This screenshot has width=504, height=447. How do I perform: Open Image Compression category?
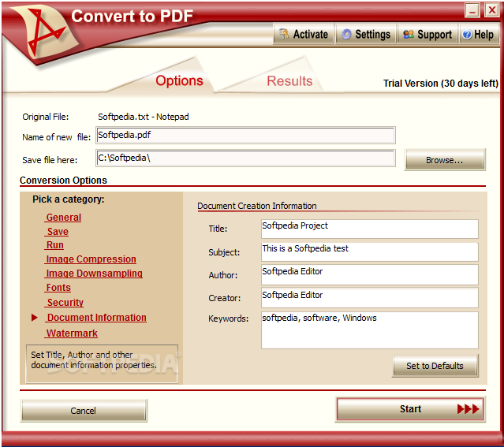tap(91, 259)
